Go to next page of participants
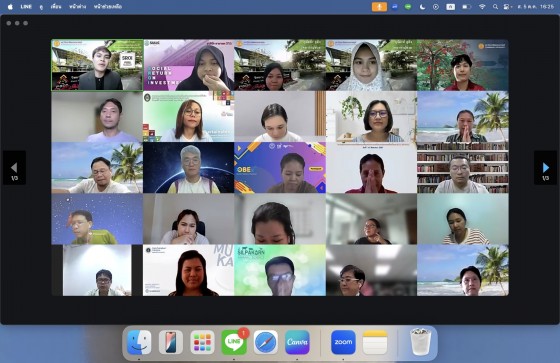 pyautogui.click(x=545, y=168)
